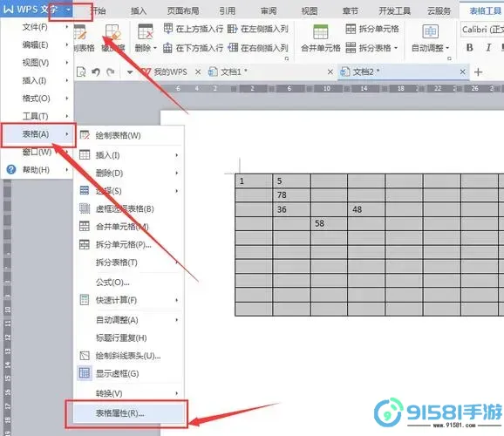Close the 文档2 document tab
The width and height of the screenshot is (504, 436).
[x=462, y=72]
